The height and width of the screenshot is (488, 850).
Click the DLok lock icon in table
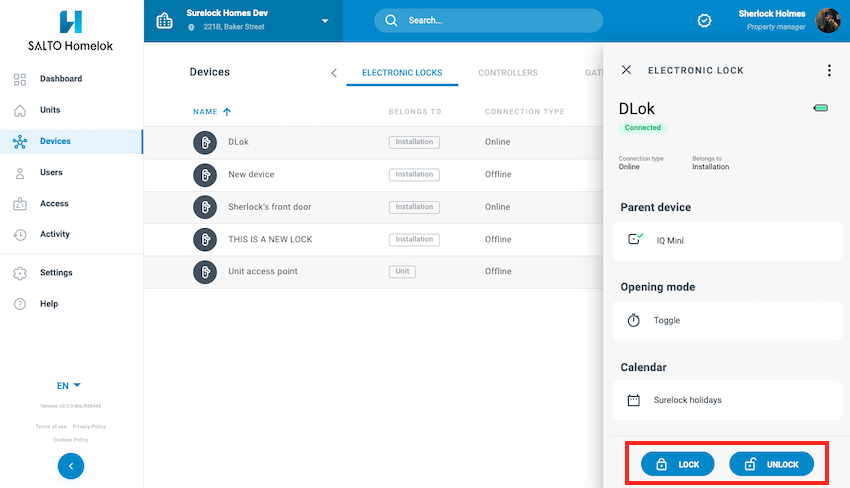click(205, 142)
